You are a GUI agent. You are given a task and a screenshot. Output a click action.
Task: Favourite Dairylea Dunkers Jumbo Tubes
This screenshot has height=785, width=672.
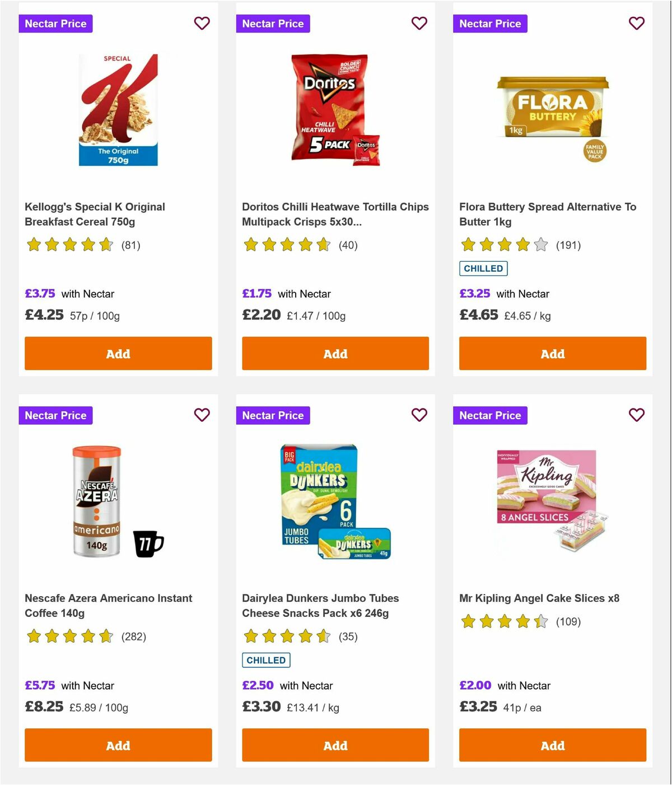(x=419, y=415)
